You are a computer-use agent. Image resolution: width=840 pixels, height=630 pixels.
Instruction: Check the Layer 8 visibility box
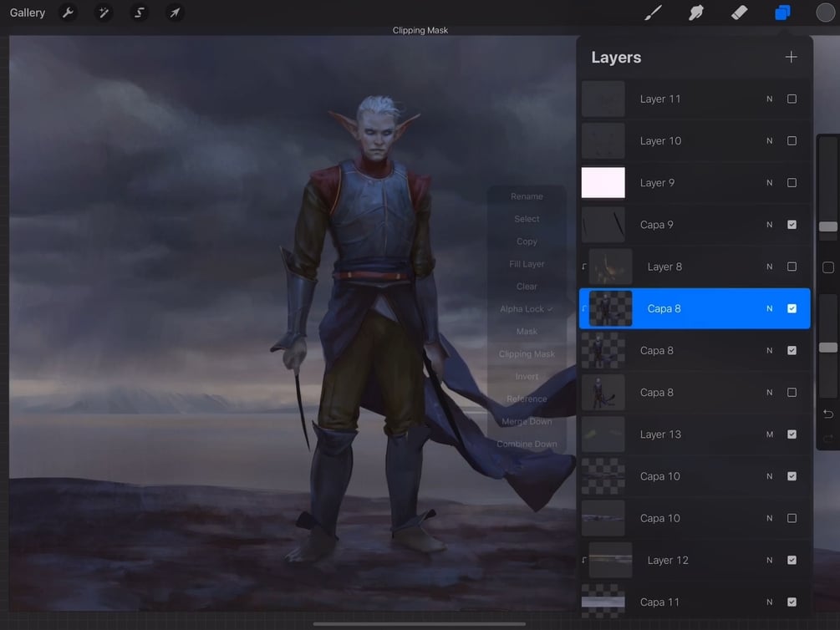(x=792, y=267)
